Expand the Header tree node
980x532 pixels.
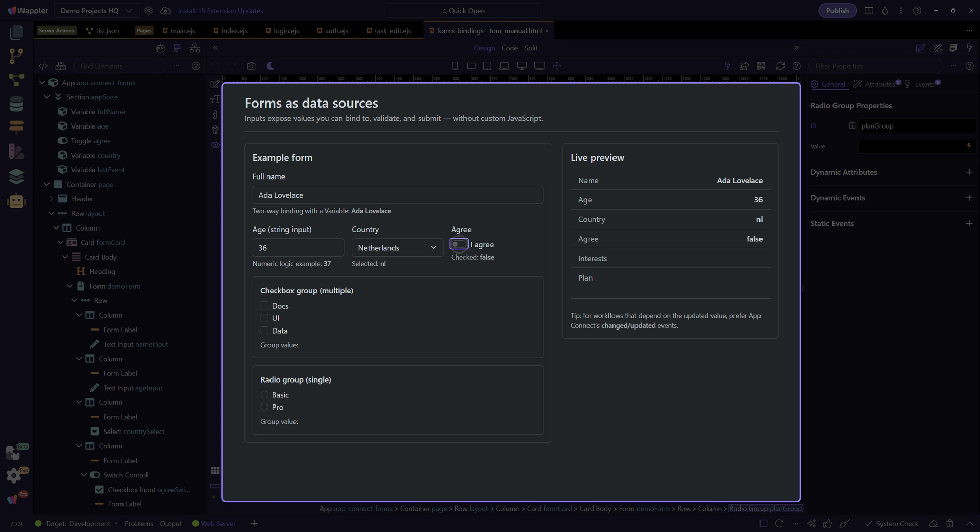click(x=51, y=199)
